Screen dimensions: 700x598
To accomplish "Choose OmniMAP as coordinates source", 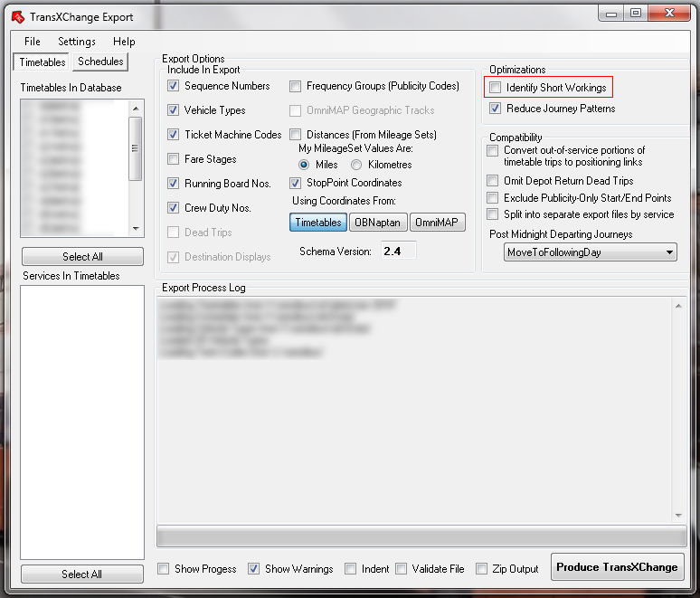I will [x=437, y=222].
